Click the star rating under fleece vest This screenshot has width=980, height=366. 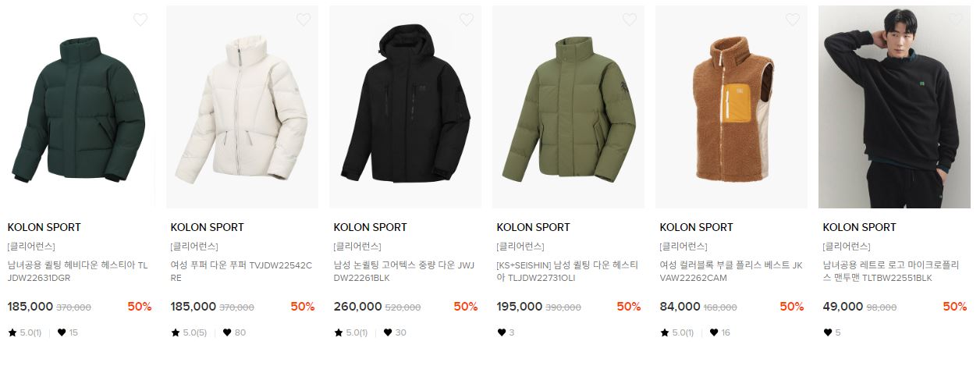(676, 332)
